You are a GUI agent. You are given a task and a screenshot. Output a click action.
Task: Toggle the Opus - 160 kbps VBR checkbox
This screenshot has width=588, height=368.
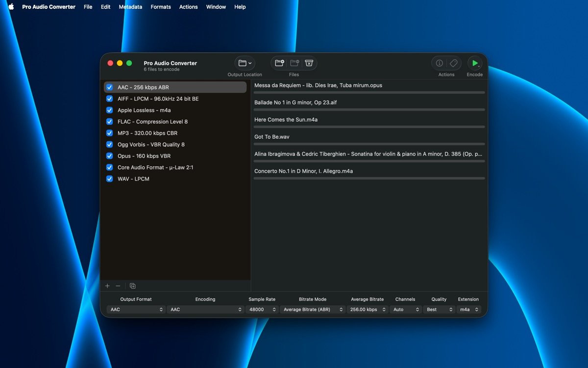coord(110,156)
